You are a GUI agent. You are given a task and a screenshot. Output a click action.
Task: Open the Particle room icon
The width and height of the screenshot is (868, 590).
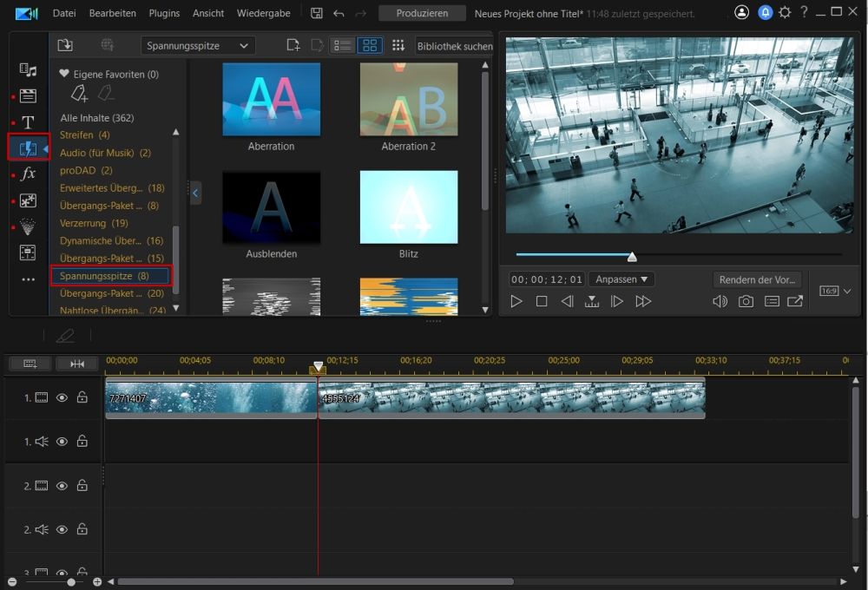28,226
